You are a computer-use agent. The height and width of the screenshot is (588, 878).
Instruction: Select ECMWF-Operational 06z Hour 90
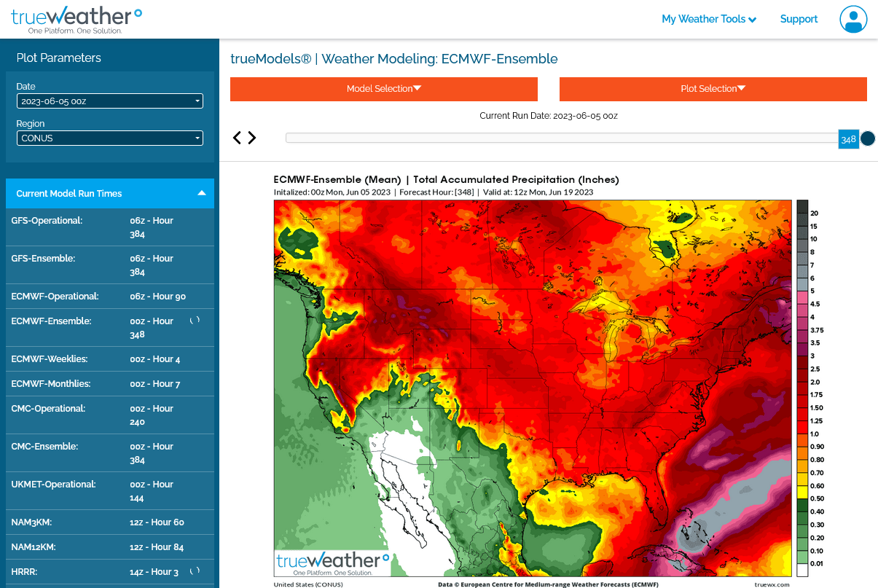click(x=110, y=297)
